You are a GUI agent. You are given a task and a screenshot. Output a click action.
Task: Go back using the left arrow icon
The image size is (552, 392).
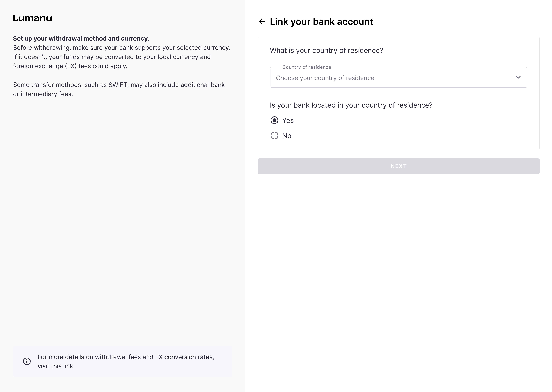click(x=262, y=21)
